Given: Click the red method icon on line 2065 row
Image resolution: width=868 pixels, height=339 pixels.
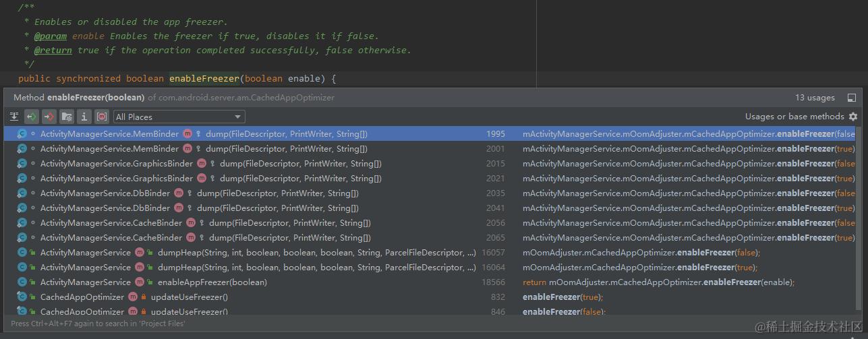Looking at the screenshot, I should pos(191,238).
